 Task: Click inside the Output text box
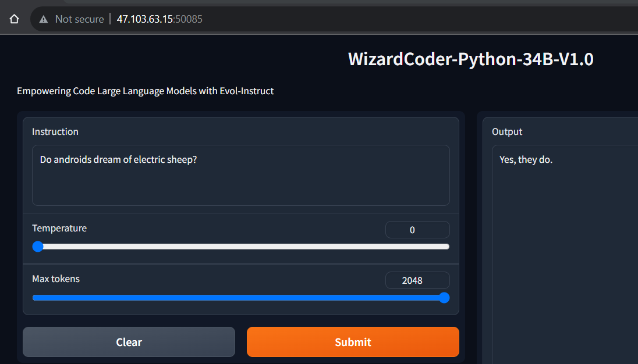click(565, 262)
